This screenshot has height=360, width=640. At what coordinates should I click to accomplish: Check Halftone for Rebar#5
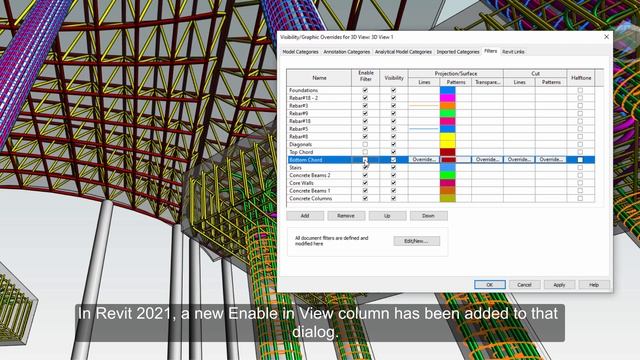click(580, 129)
